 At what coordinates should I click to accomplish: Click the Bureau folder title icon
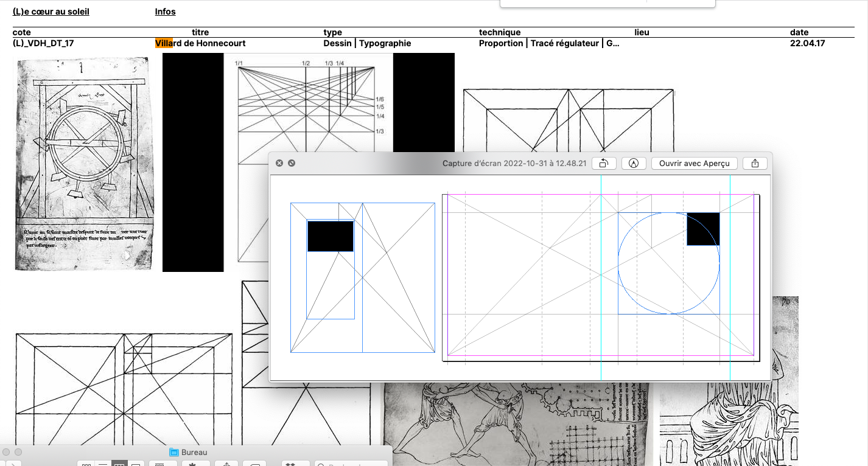pyautogui.click(x=174, y=452)
